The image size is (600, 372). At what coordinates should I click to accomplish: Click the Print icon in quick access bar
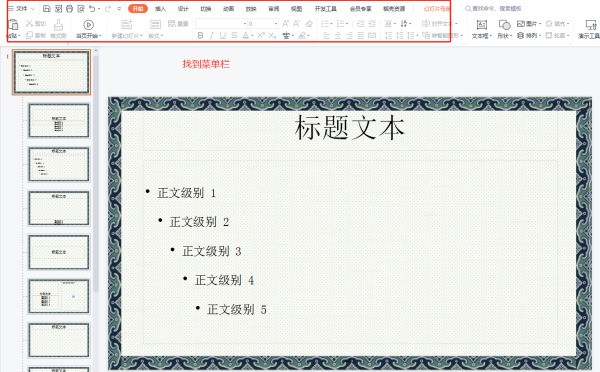69,8
